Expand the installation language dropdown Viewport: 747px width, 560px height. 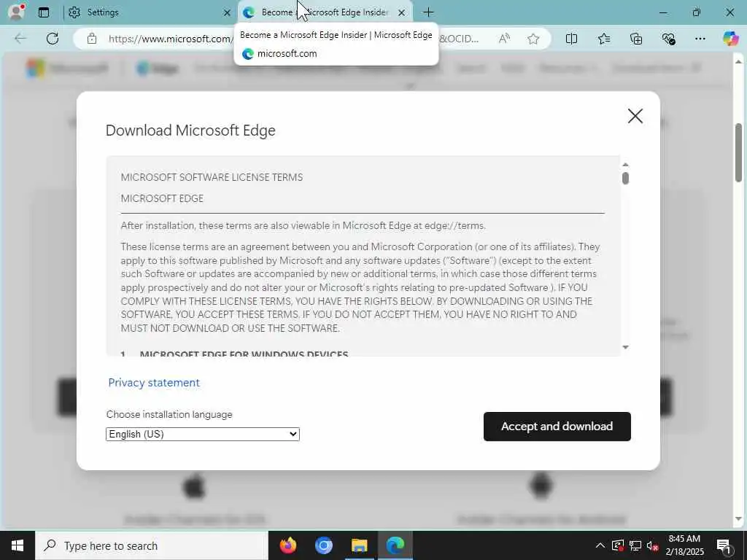pyautogui.click(x=203, y=434)
